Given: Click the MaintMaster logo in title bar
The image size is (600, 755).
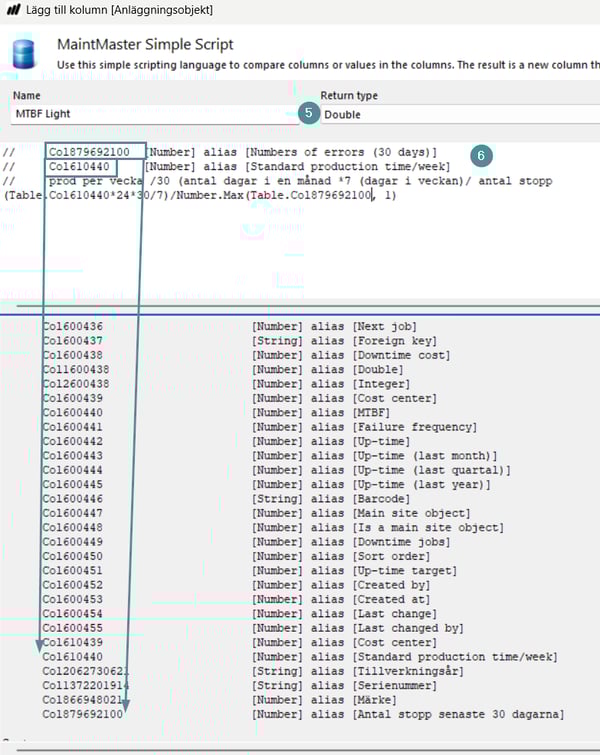Looking at the screenshot, I should click(12, 9).
